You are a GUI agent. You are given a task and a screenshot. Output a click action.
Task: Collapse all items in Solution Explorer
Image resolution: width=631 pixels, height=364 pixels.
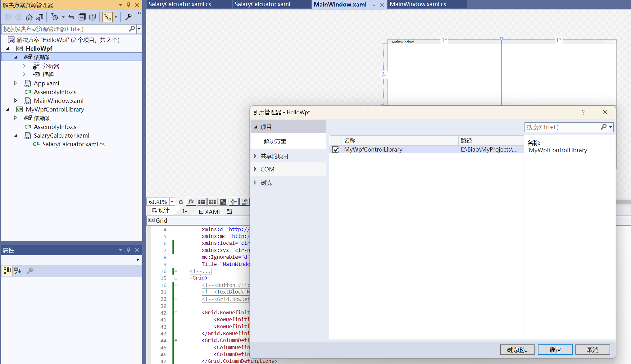(82, 17)
